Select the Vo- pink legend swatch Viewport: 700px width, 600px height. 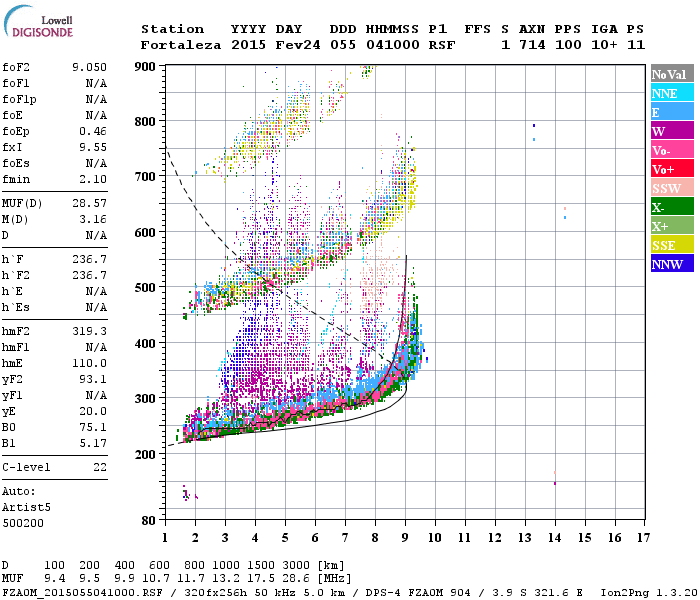click(672, 150)
